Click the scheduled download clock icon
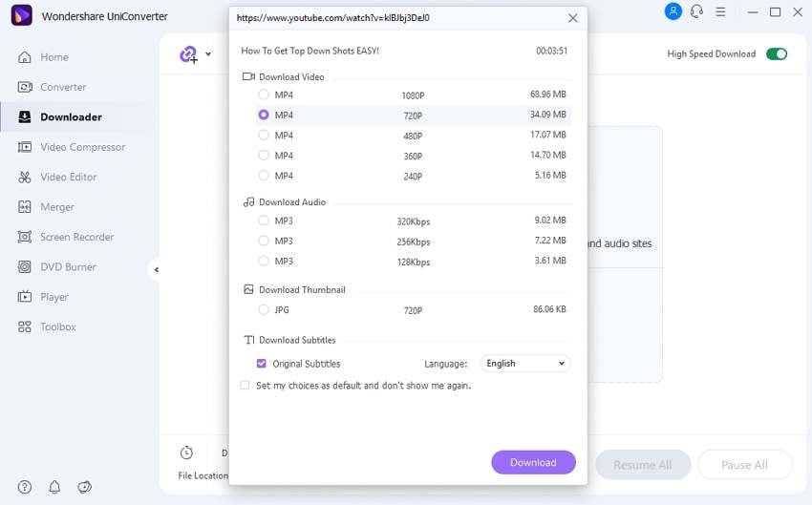 point(187,452)
